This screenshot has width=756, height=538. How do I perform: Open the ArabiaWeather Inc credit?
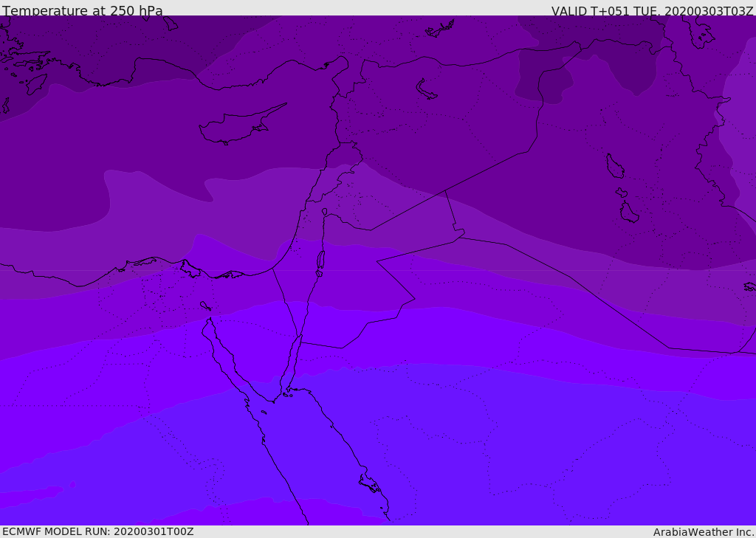tap(704, 532)
